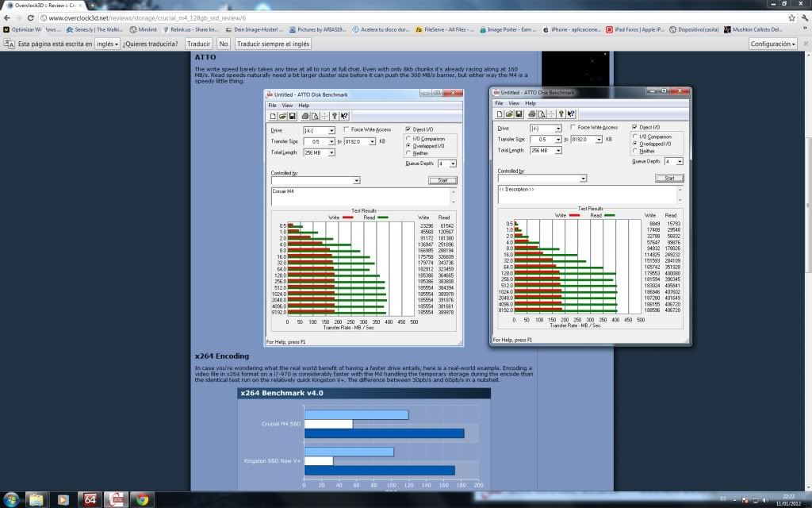
Task: Open Windows Explorer from taskbar
Action: click(x=36, y=500)
